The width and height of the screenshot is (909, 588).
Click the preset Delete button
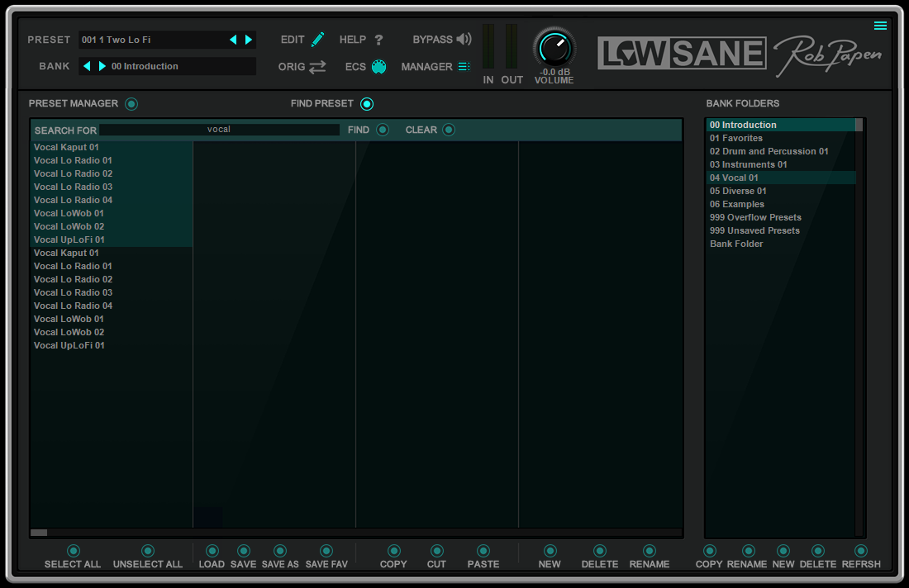click(x=600, y=550)
